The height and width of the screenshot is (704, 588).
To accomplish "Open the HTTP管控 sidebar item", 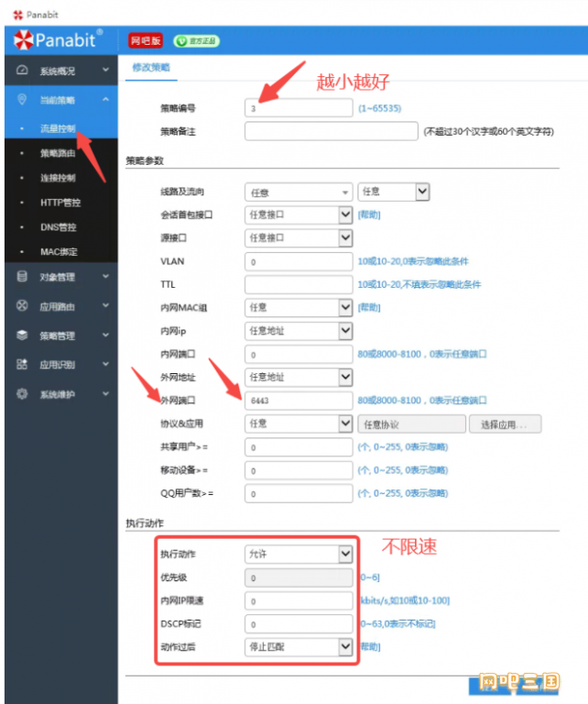I will [x=61, y=203].
